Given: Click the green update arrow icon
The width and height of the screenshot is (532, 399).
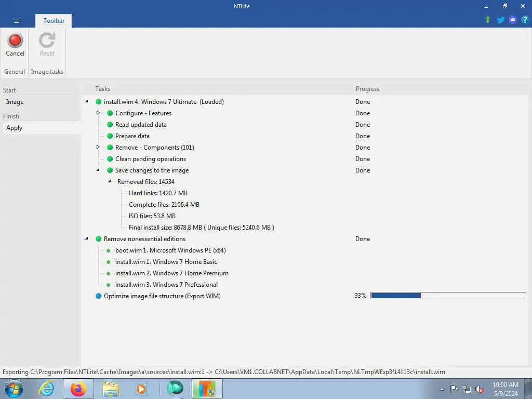Looking at the screenshot, I should pos(487,20).
